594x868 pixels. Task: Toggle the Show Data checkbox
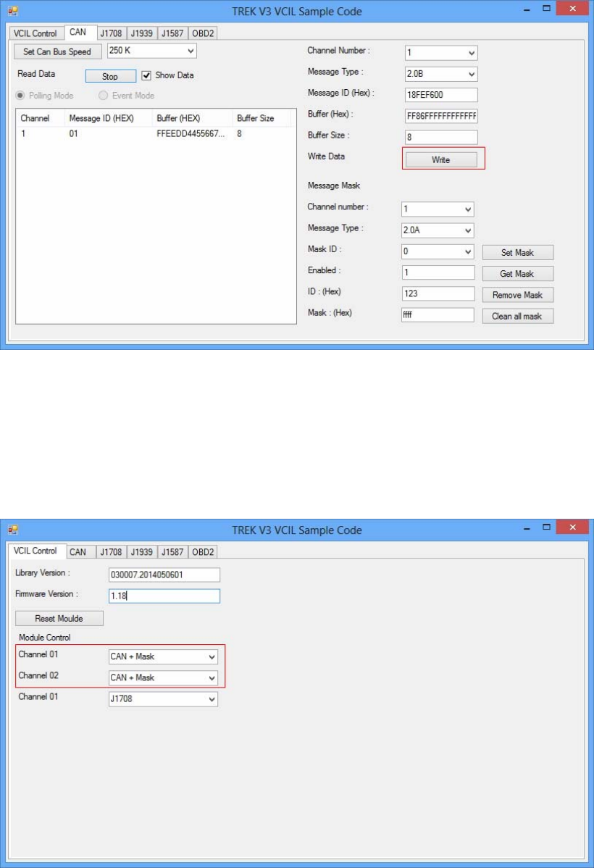click(x=146, y=75)
